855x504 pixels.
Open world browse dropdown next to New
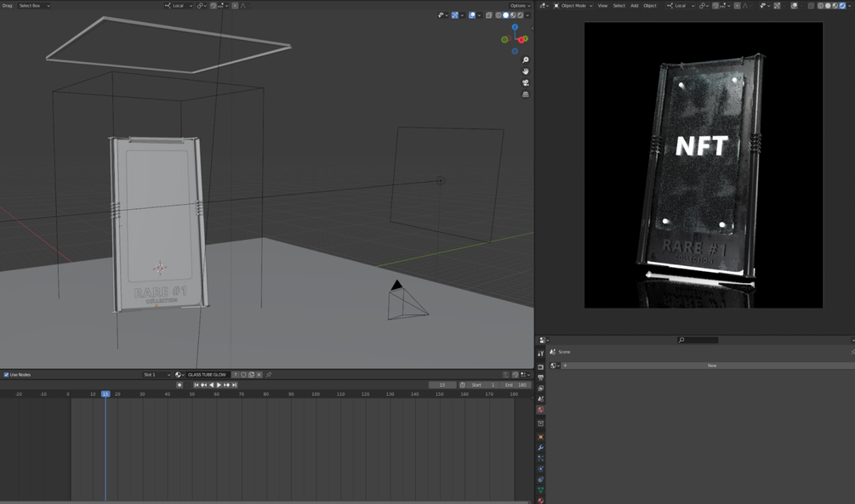[x=555, y=365]
